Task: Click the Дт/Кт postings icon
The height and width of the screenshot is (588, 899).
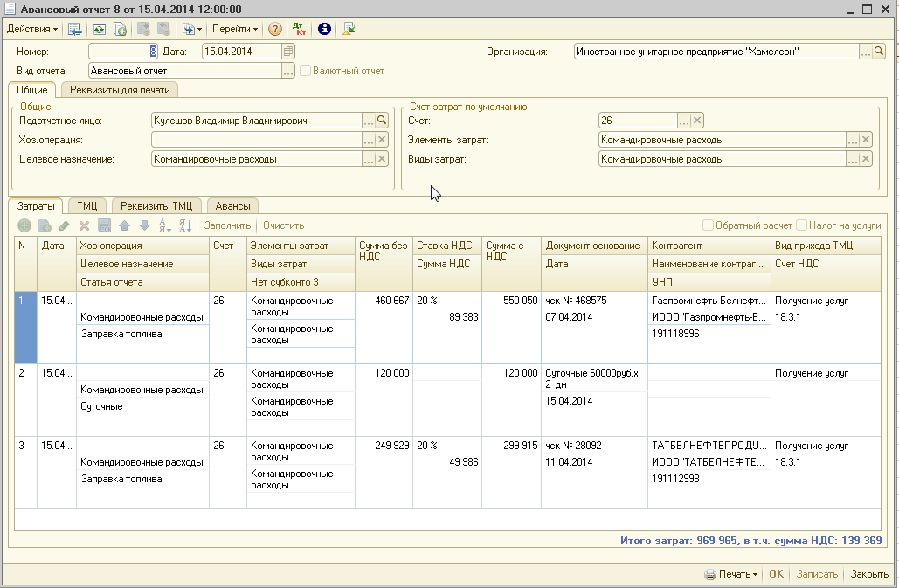Action: tap(299, 29)
